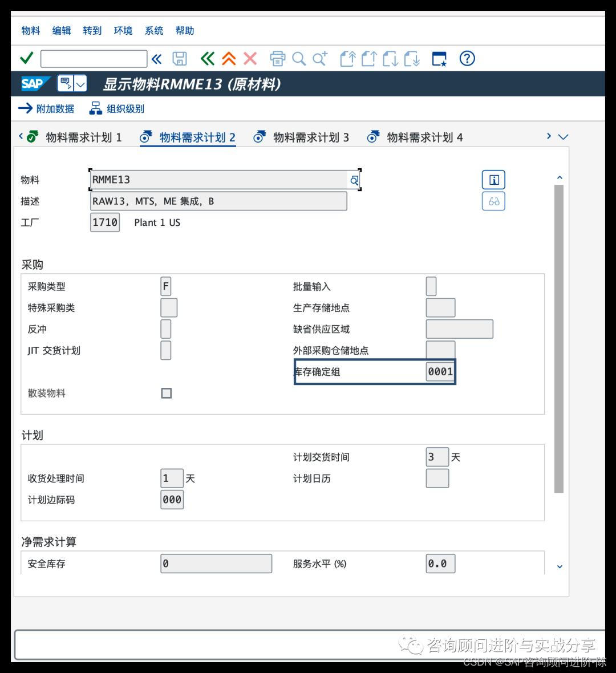616x673 pixels.
Task: Go to Next Page icon
Action: (391, 58)
